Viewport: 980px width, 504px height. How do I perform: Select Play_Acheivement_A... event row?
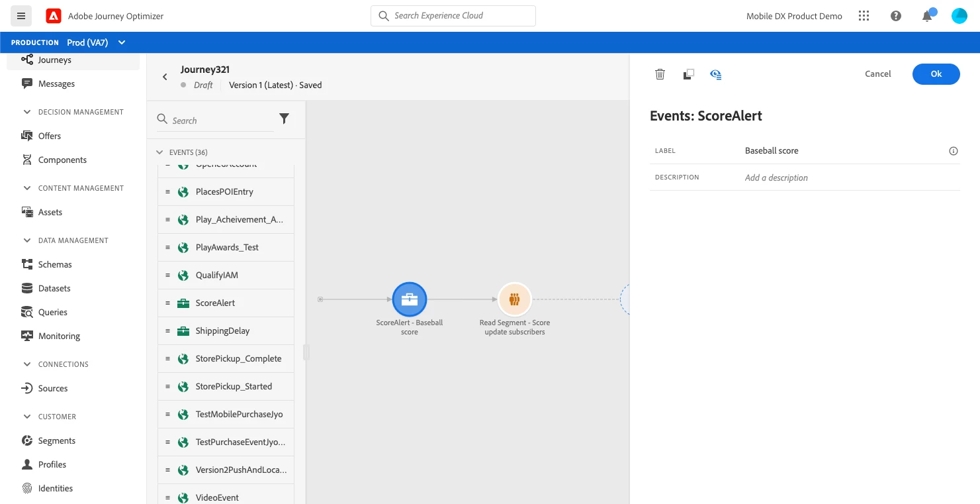[x=226, y=220]
